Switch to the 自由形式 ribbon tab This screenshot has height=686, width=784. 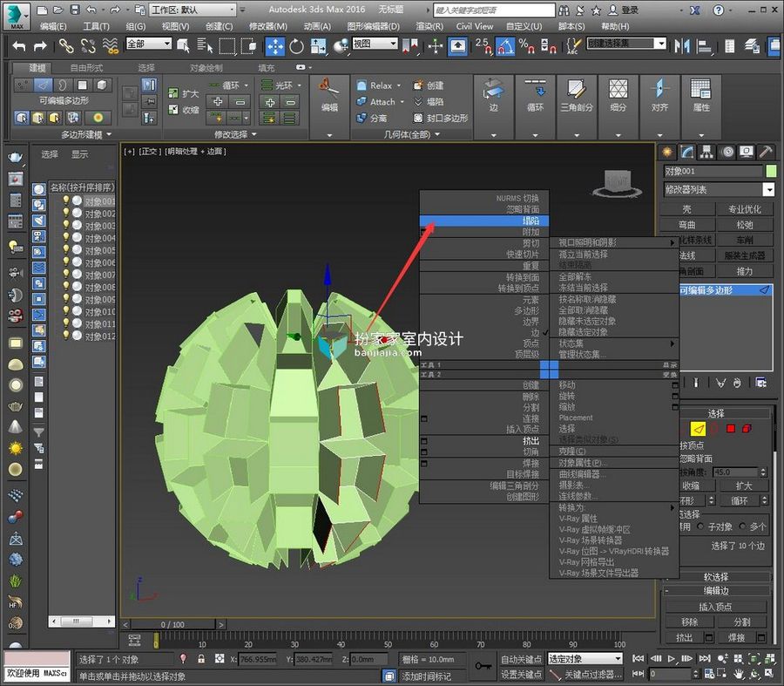click(86, 67)
